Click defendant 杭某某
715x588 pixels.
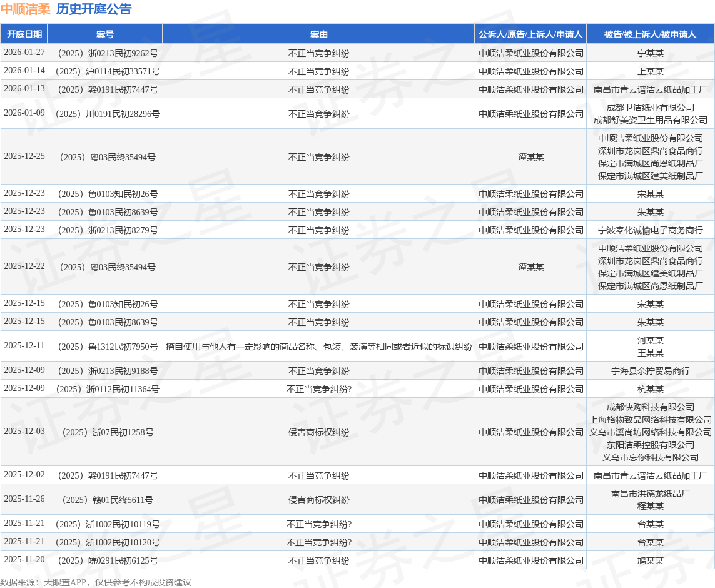(650, 389)
